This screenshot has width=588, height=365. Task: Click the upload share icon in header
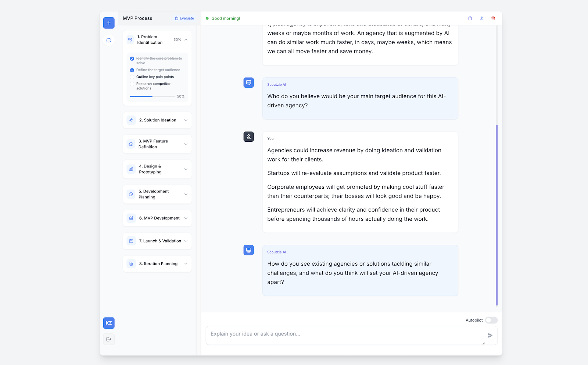481,18
